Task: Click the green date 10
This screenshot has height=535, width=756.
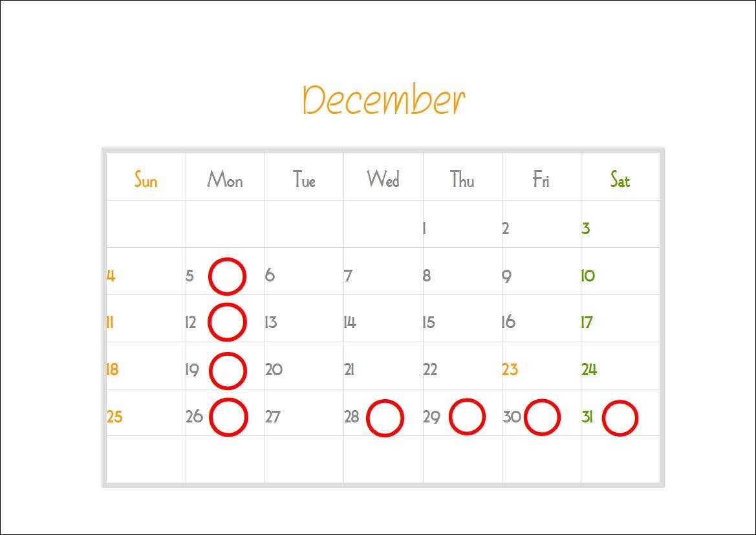Action: click(x=588, y=276)
